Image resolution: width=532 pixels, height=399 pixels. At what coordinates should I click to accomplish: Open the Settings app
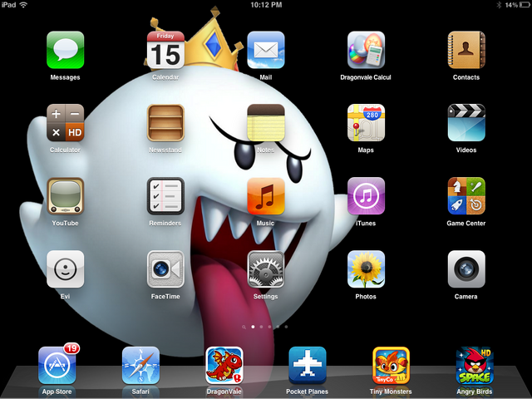[x=266, y=269]
